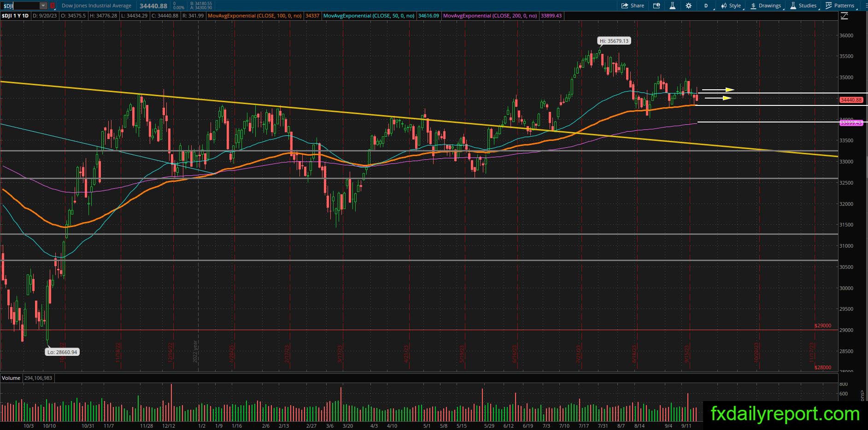
Task: Click the Hi: 35679.13 price bubble
Action: [614, 41]
